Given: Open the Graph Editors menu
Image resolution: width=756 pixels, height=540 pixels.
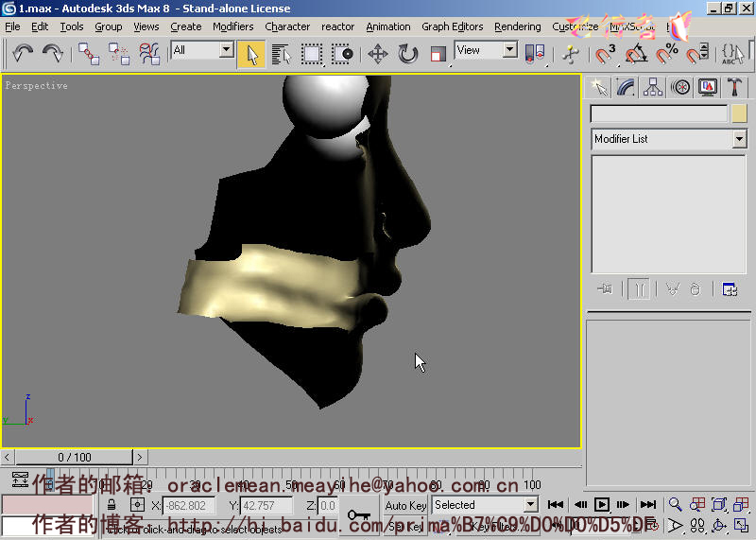Looking at the screenshot, I should (453, 26).
